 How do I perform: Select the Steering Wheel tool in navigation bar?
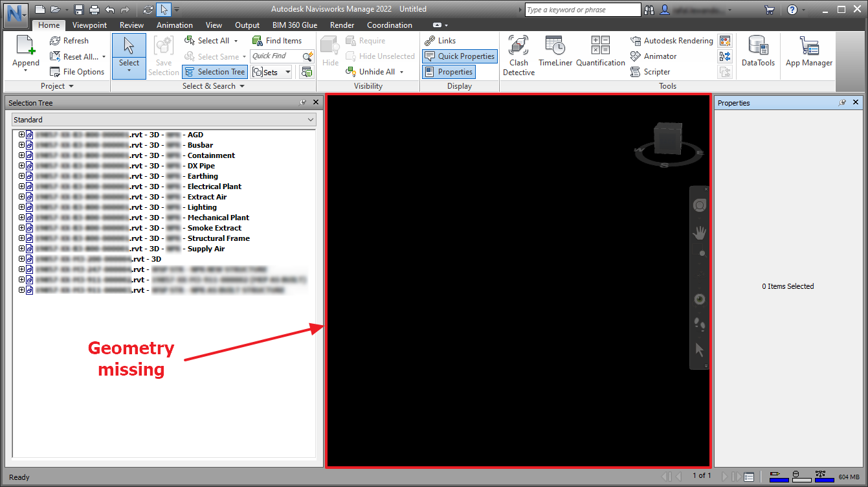pos(700,206)
